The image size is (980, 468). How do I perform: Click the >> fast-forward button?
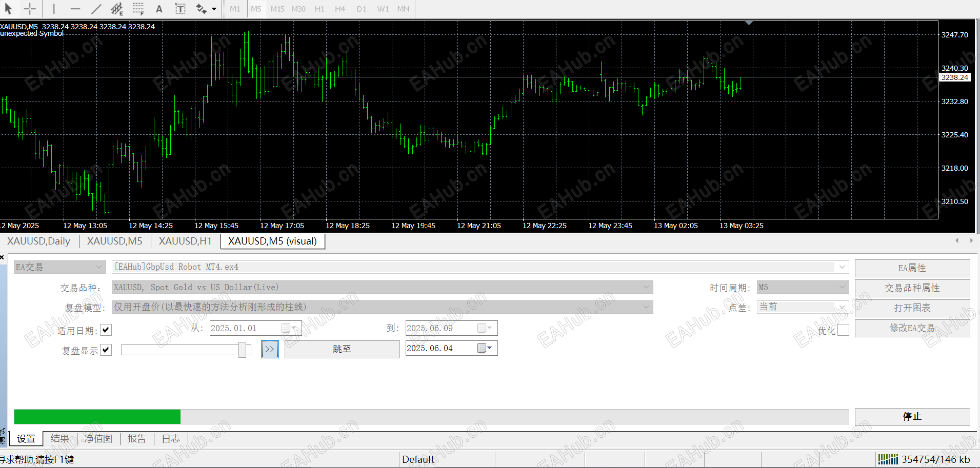pyautogui.click(x=270, y=349)
